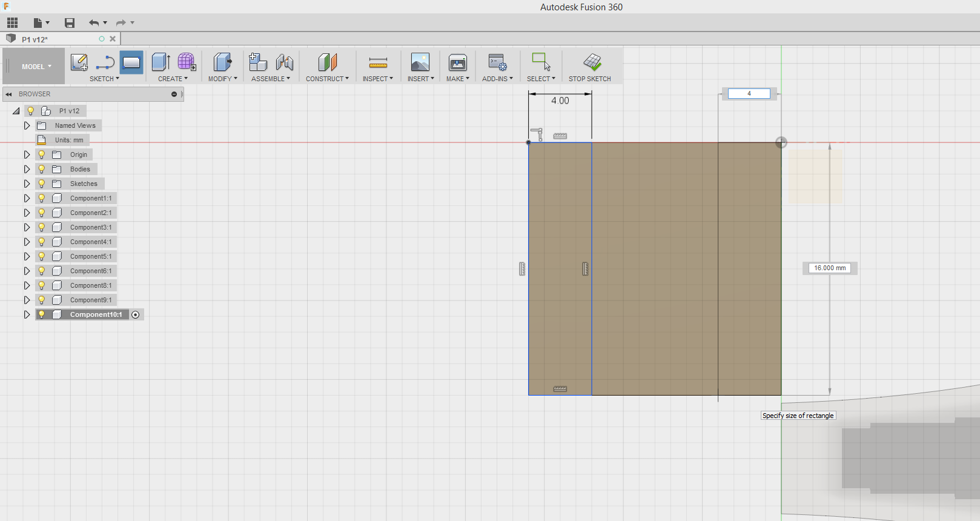The image size is (980, 521).
Task: Hide Component3:1 using its bulb
Action: click(x=42, y=227)
